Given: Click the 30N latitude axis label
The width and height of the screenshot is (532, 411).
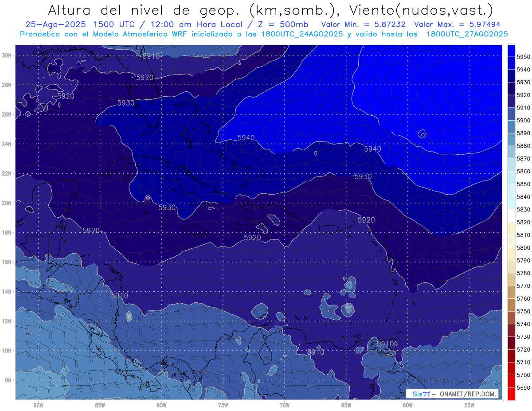Looking at the screenshot, I should 8,55.
